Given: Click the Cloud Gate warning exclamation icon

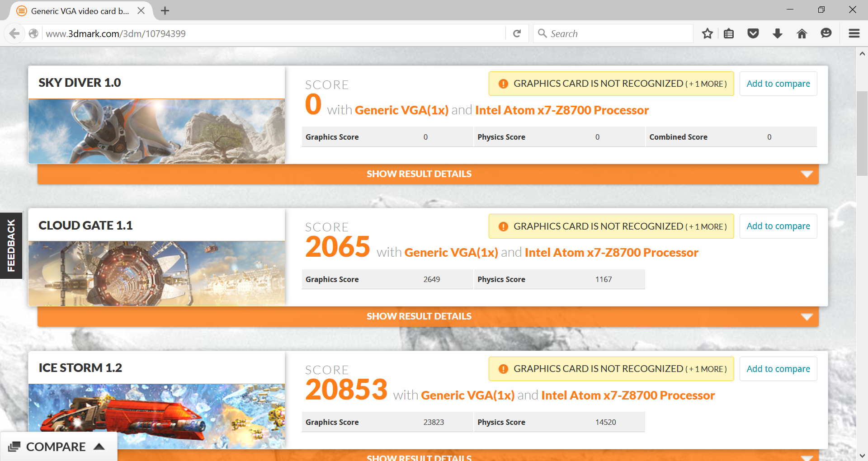Looking at the screenshot, I should (503, 226).
